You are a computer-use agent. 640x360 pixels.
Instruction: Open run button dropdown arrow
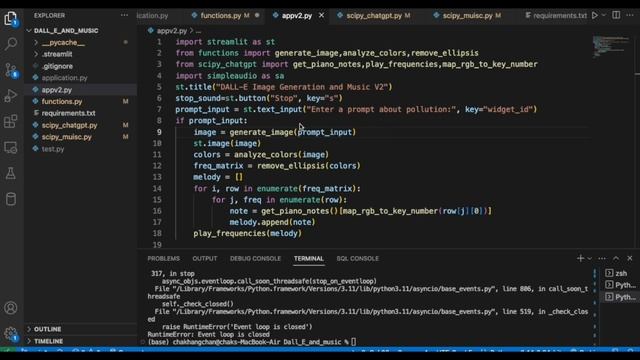(x=604, y=15)
